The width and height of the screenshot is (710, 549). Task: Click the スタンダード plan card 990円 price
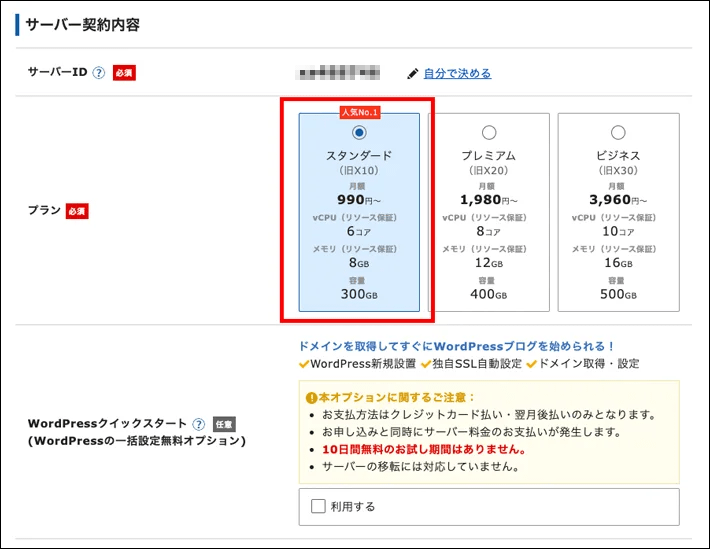[x=359, y=200]
